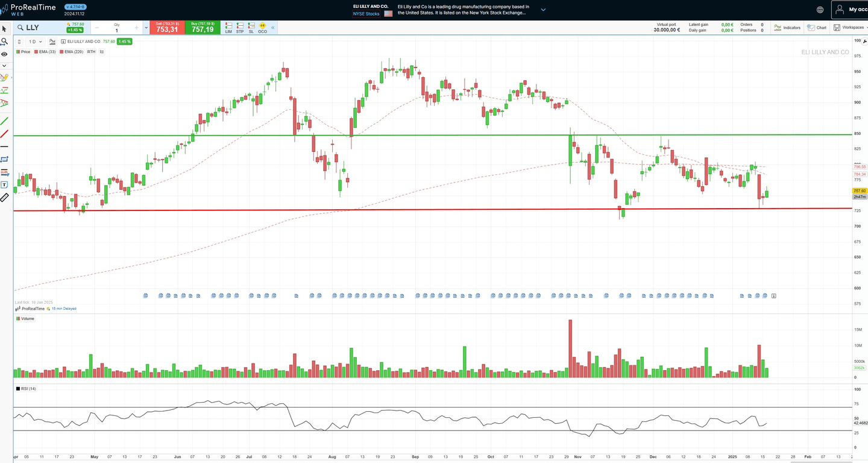Toggle the RTH session filter on the chart
The height and width of the screenshot is (463, 868).
[91, 52]
